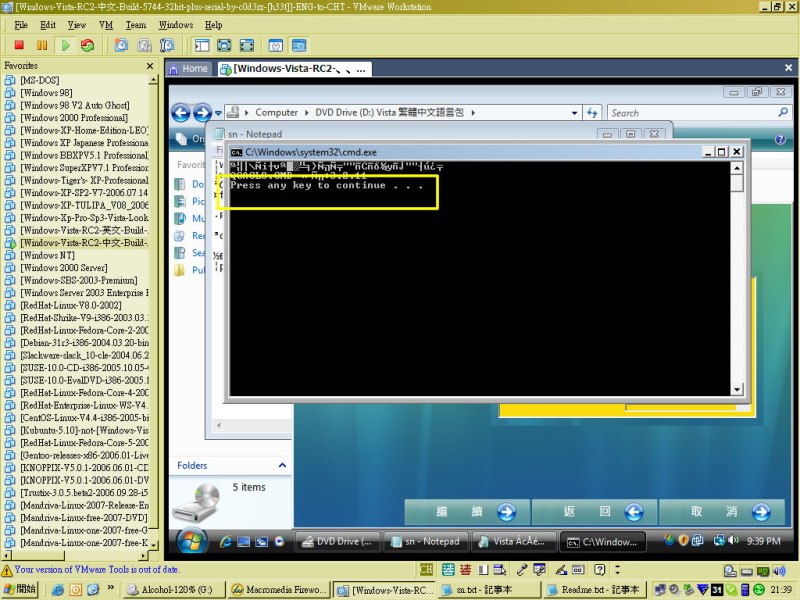Image resolution: width=800 pixels, height=600 pixels.
Task: Open Windows Media Player from Vista quick launch
Action: pyautogui.click(x=280, y=542)
